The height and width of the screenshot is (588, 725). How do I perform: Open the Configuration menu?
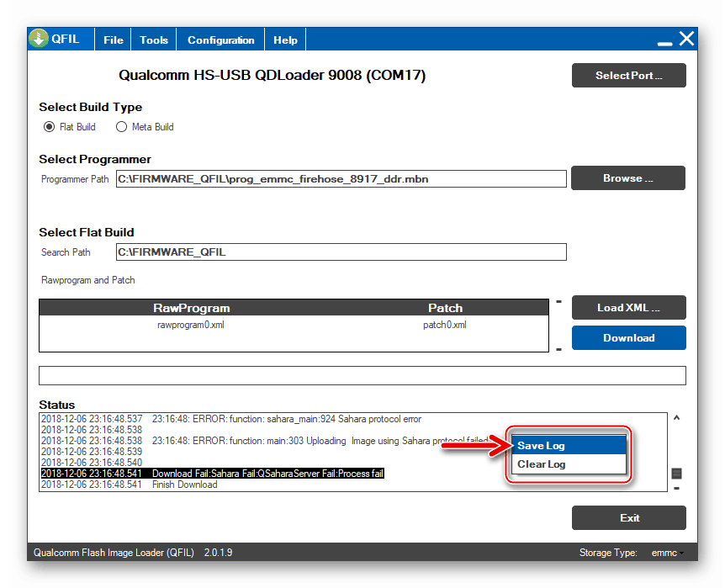(x=220, y=40)
